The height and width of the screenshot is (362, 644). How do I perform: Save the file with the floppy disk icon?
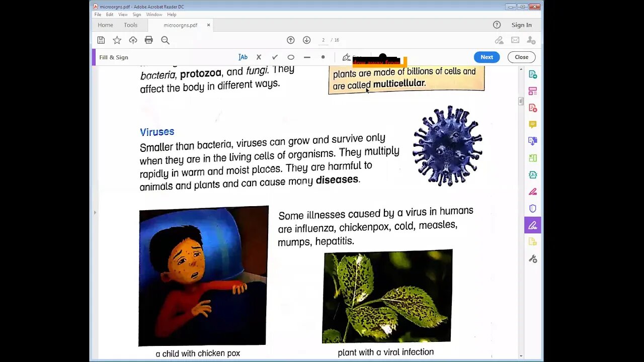pos(101,40)
